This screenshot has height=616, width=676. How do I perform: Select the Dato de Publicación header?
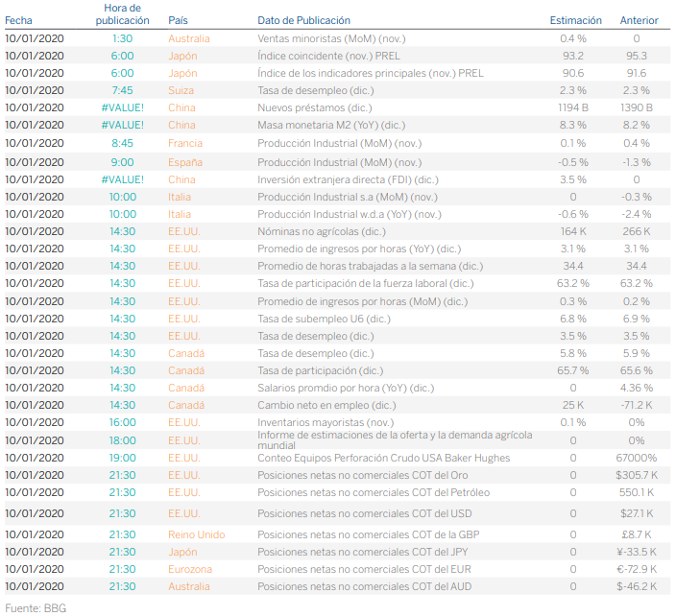(x=303, y=20)
